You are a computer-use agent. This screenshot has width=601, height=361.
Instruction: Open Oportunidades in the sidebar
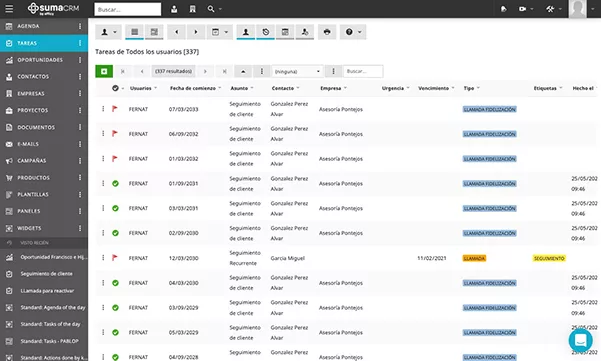point(39,60)
